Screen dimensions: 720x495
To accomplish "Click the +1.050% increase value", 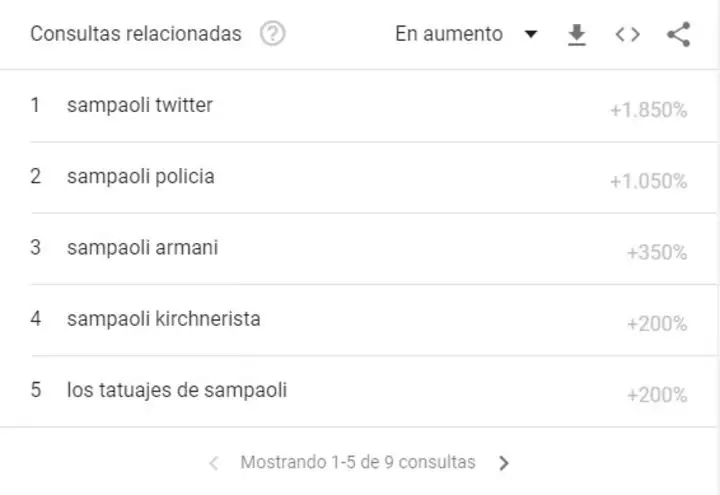I will [x=648, y=182].
